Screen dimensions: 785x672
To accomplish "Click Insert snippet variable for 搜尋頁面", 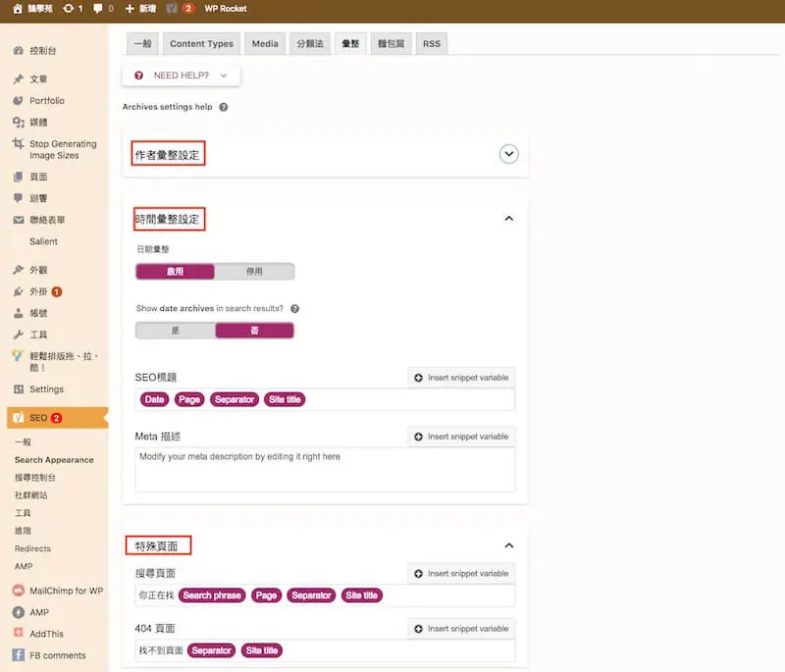I will click(461, 574).
